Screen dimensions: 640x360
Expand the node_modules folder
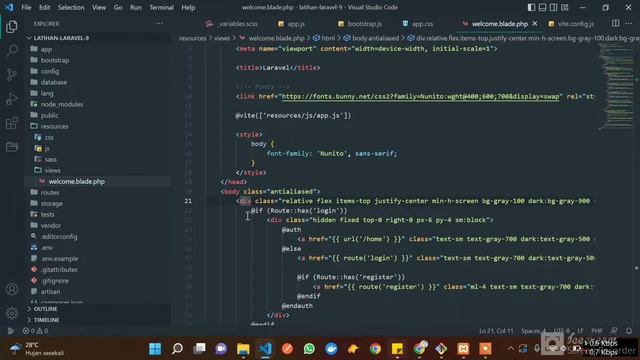[62, 104]
